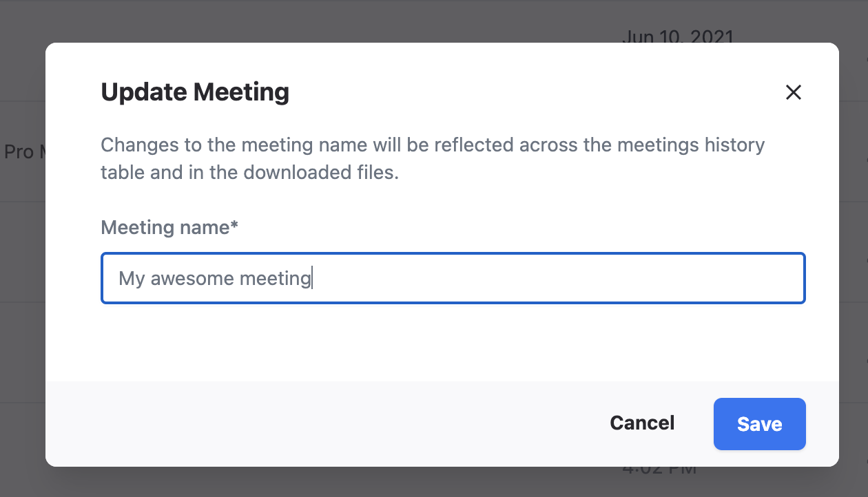Viewport: 868px width, 497px height.
Task: Click the word 'My' in the name field
Action: 132,279
